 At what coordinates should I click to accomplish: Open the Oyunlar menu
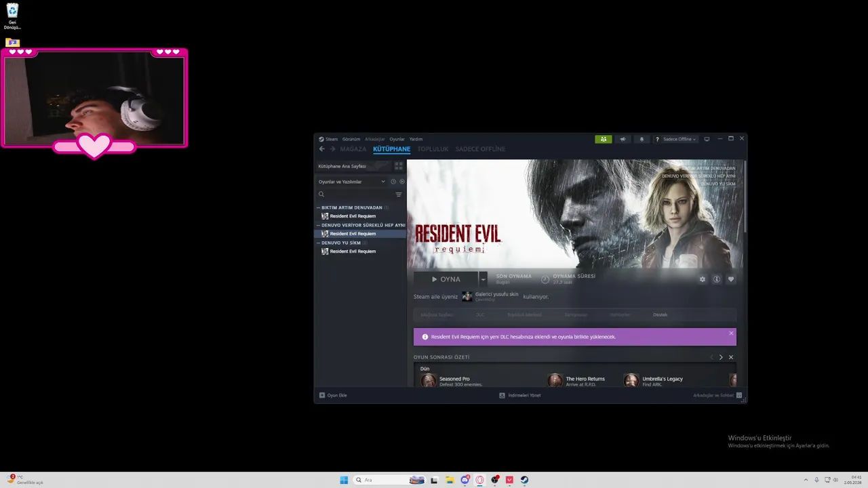[x=397, y=139]
